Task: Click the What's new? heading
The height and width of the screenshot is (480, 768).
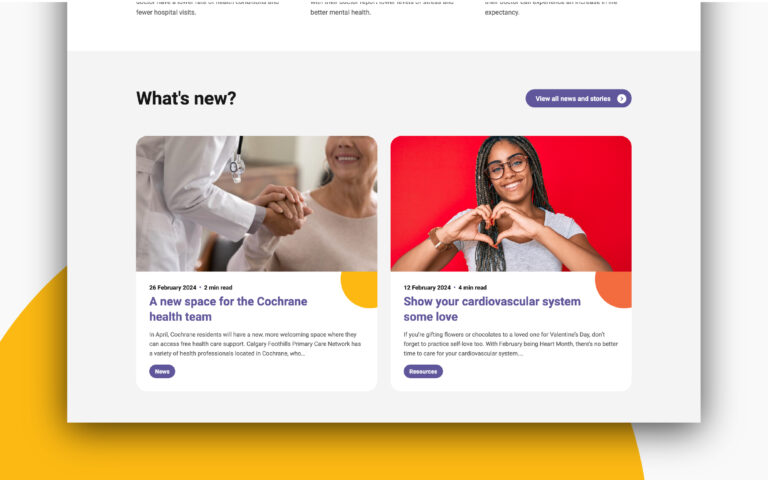Action: click(186, 98)
